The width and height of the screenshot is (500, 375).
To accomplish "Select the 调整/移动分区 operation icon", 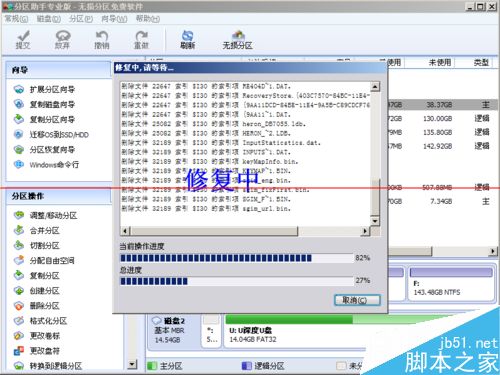I will [19, 215].
